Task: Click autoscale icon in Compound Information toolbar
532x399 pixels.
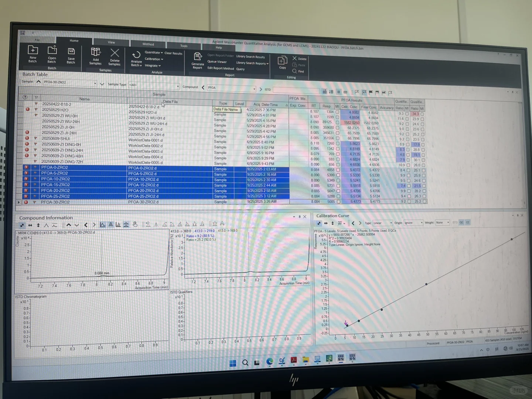Action: 22,225
